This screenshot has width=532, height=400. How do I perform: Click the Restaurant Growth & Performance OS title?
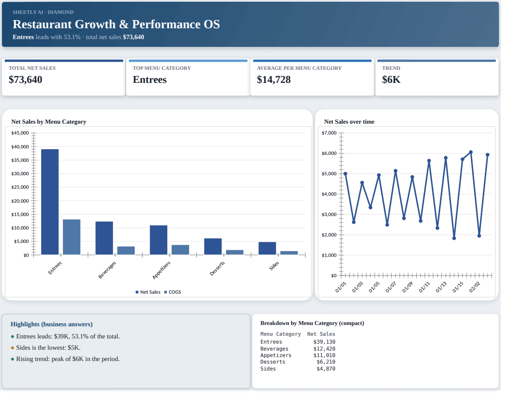[116, 24]
